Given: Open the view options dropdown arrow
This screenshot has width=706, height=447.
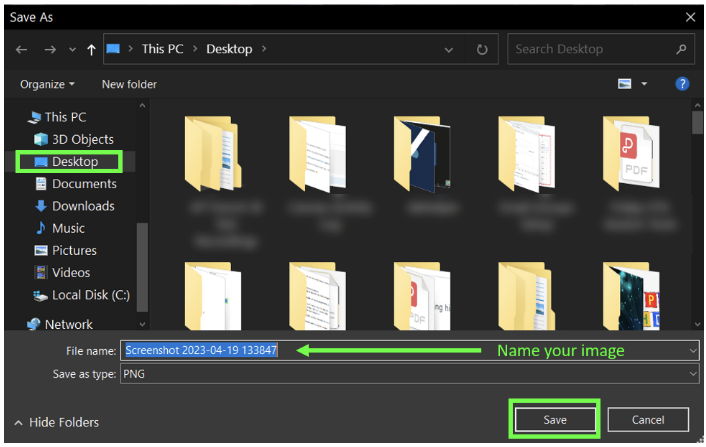Looking at the screenshot, I should pyautogui.click(x=644, y=84).
